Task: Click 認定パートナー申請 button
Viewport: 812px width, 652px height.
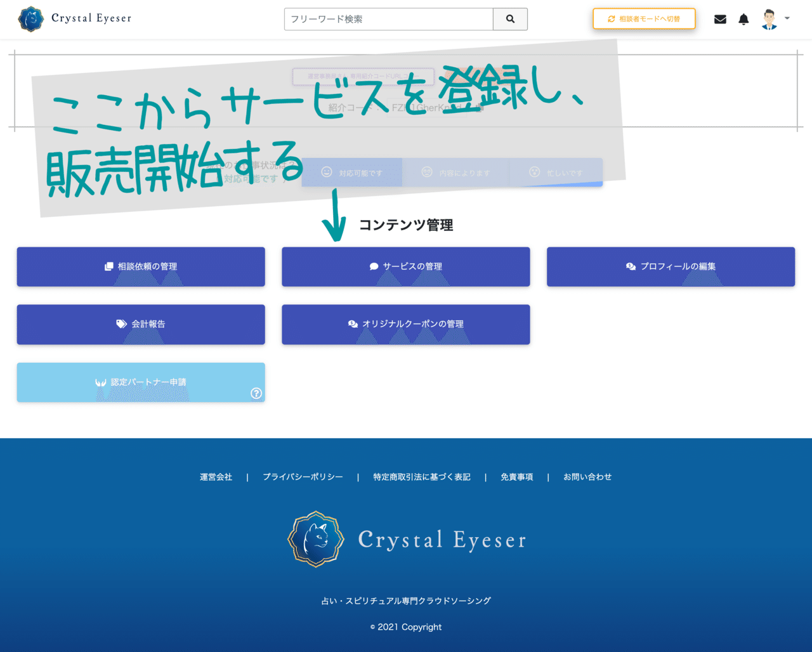Action: [141, 382]
